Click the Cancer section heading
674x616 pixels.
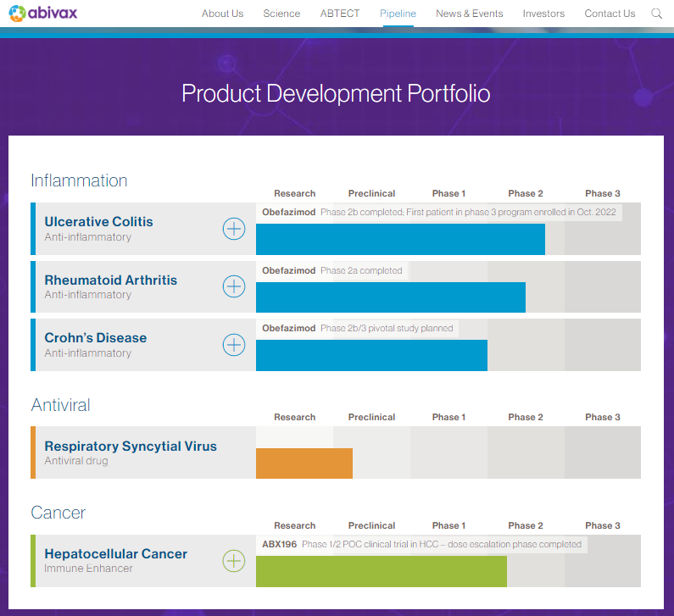(58, 513)
